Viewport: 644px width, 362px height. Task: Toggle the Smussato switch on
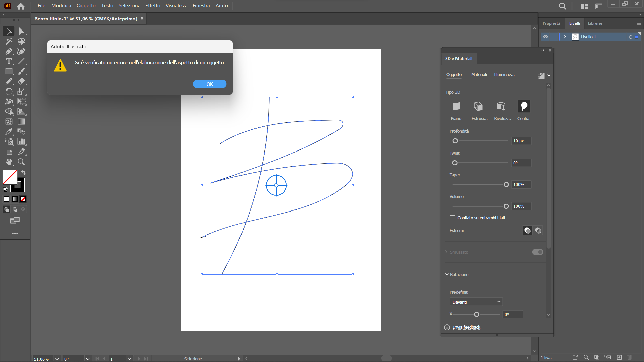[537, 252]
